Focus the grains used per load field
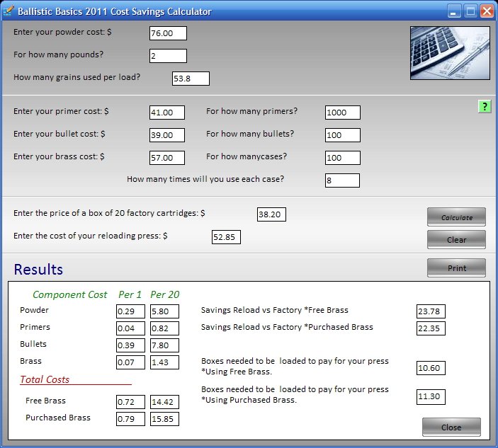The image size is (498, 448). (191, 79)
